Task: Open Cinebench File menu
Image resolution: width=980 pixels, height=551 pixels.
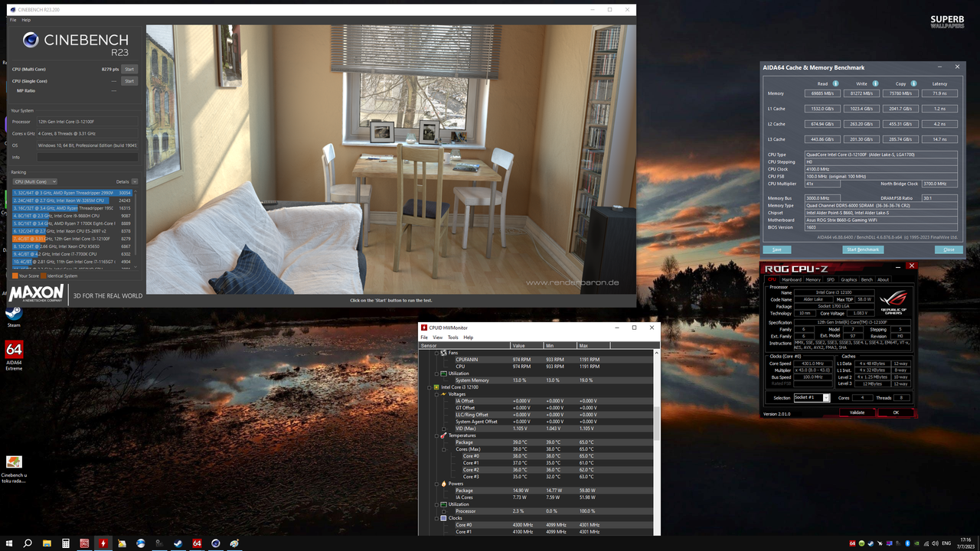Action: pos(13,20)
